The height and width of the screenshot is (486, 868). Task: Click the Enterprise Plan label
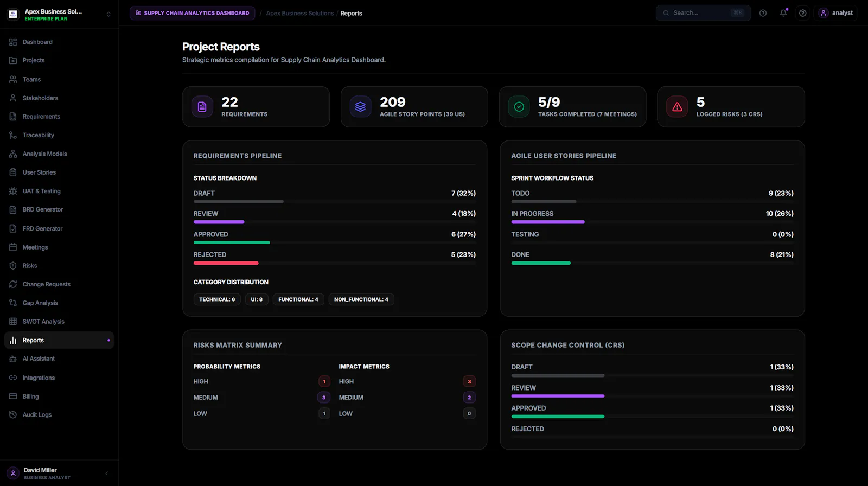point(46,19)
